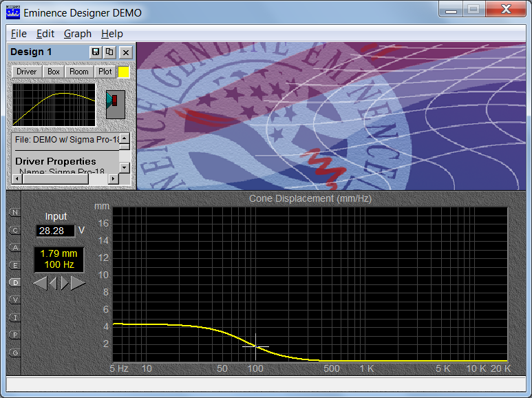This screenshot has width=532, height=398.
Task: Click the horizontal scrollbar thumb in properties
Action: (x=56, y=178)
